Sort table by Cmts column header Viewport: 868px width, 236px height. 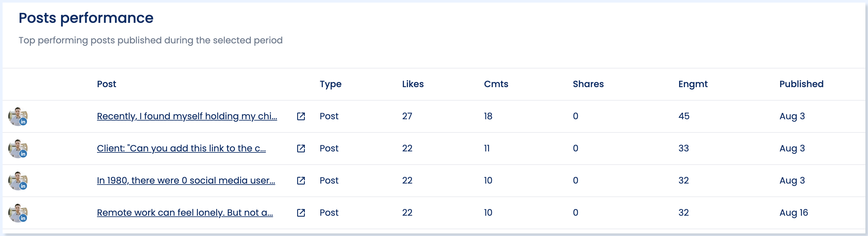(x=496, y=84)
